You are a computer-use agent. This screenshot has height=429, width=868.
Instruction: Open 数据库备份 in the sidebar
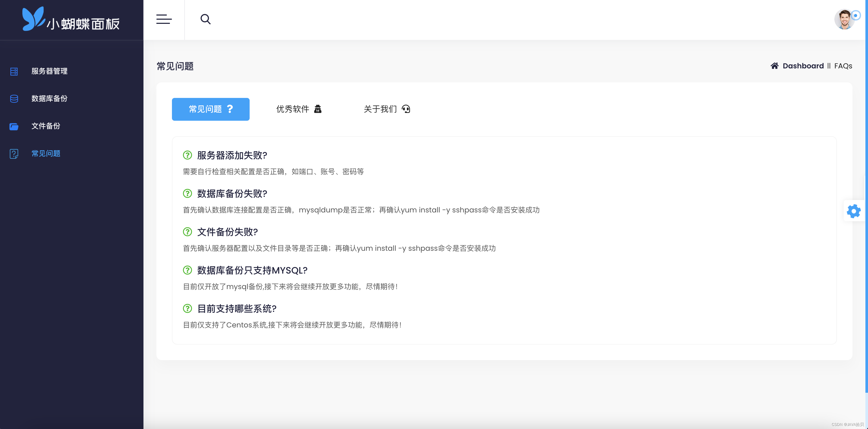tap(49, 98)
